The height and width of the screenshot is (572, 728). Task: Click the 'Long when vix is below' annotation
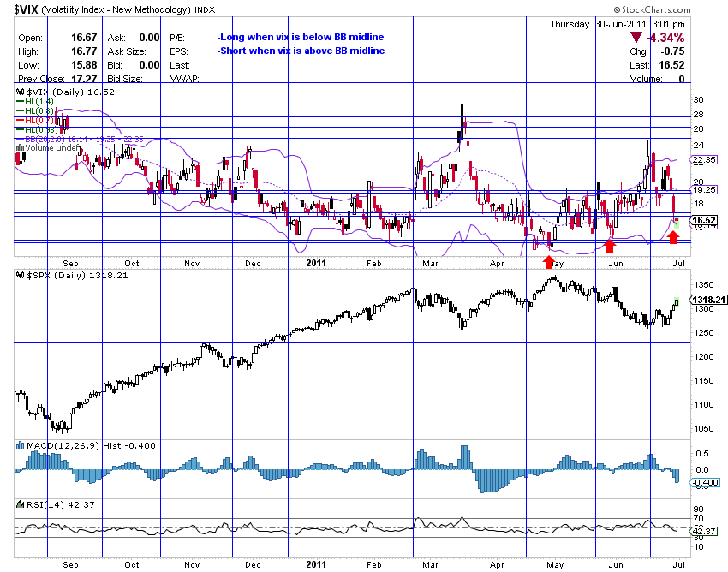(x=300, y=38)
